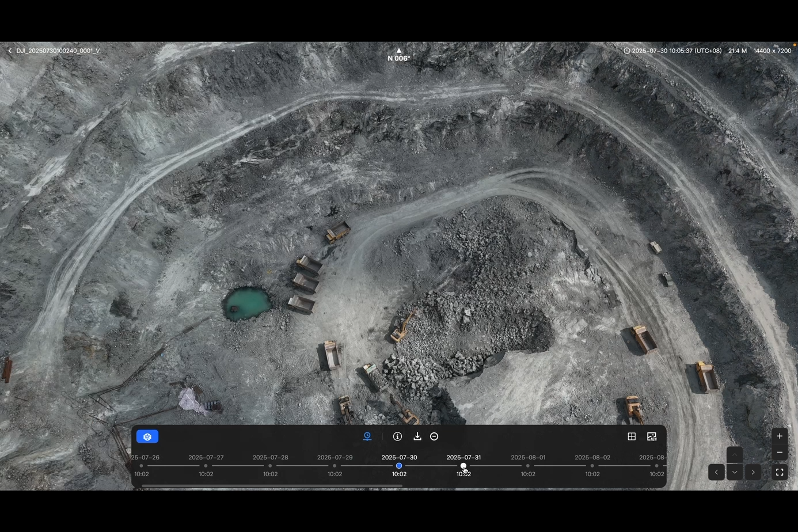798x532 pixels.
Task: Enter fullscreen mode
Action: click(780, 472)
